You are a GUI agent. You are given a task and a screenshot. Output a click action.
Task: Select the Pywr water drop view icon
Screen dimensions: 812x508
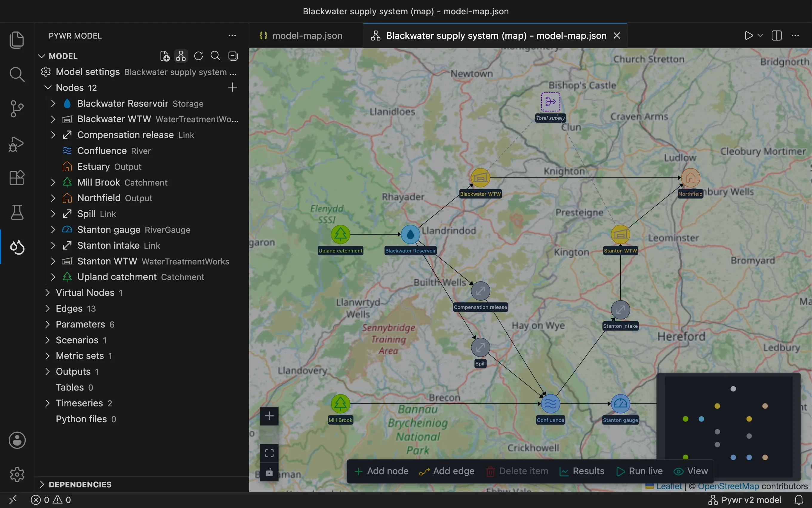(17, 247)
